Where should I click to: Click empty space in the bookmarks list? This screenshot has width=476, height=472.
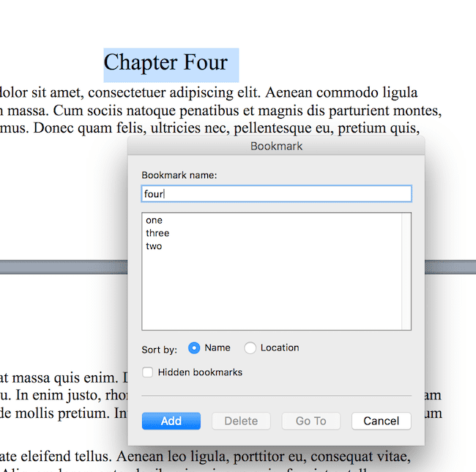click(271, 293)
